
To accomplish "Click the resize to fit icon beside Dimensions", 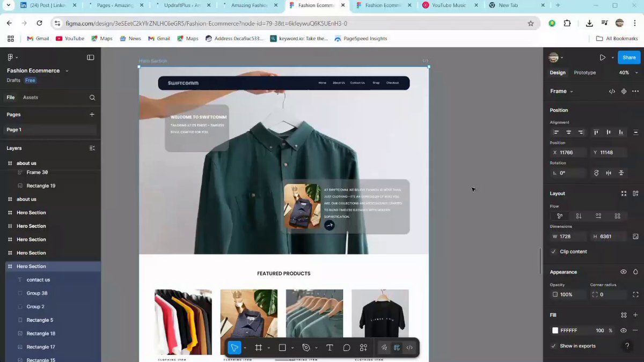I will coord(635,237).
